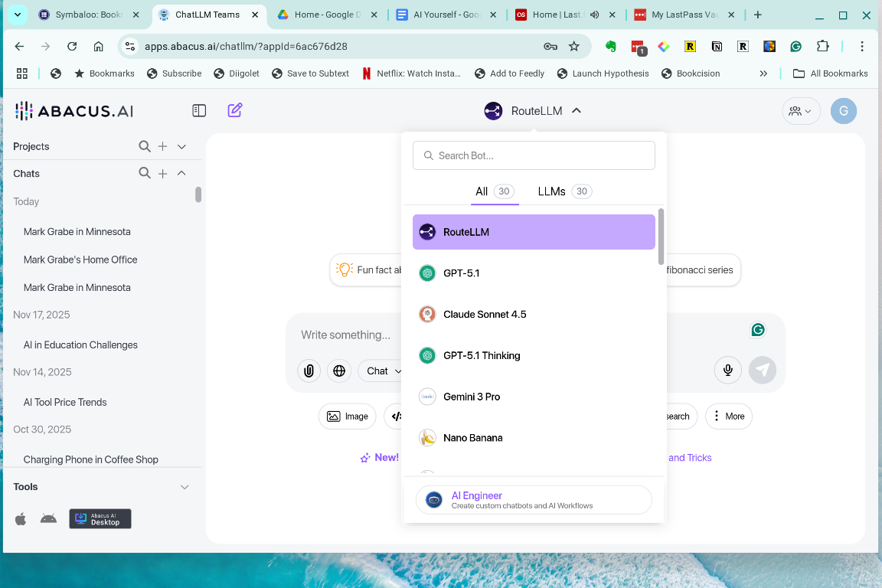The width and height of the screenshot is (882, 588).
Task: Expand the Projects section chevron
Action: point(181,146)
